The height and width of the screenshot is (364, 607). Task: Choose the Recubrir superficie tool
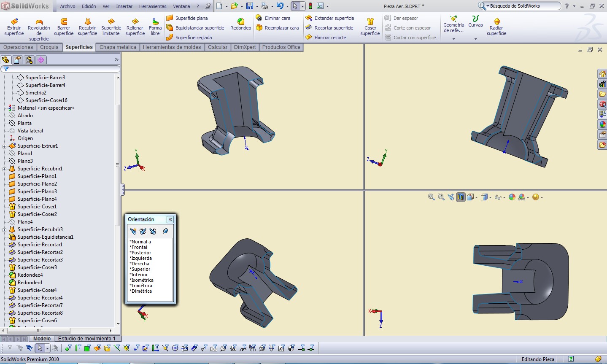87,27
